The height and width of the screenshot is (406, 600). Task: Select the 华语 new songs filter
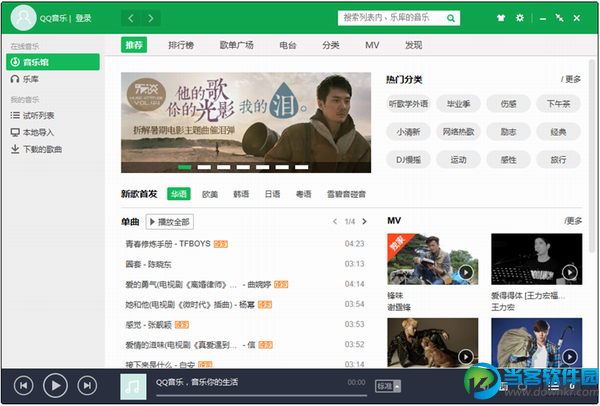point(179,194)
